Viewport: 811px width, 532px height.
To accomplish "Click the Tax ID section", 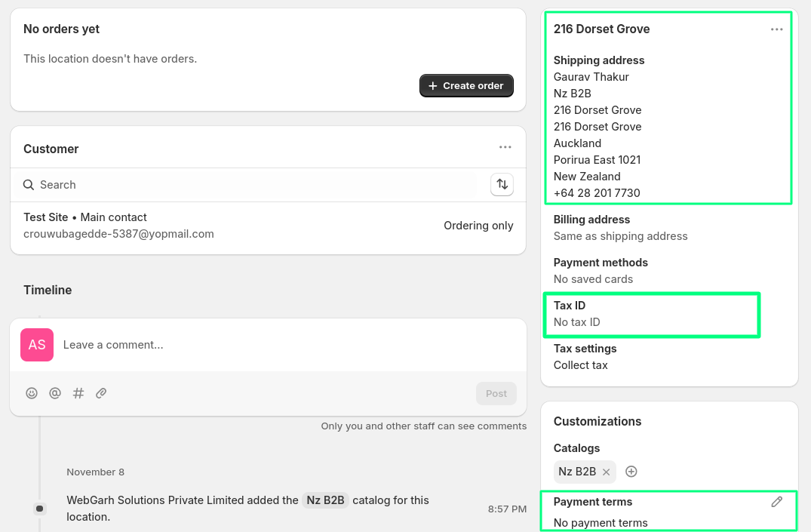I will [651, 314].
